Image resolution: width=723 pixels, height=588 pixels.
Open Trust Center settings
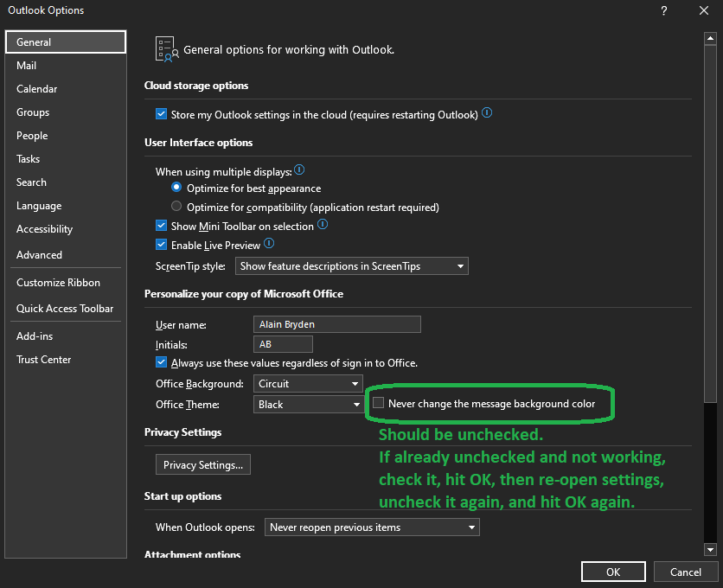pos(66,359)
